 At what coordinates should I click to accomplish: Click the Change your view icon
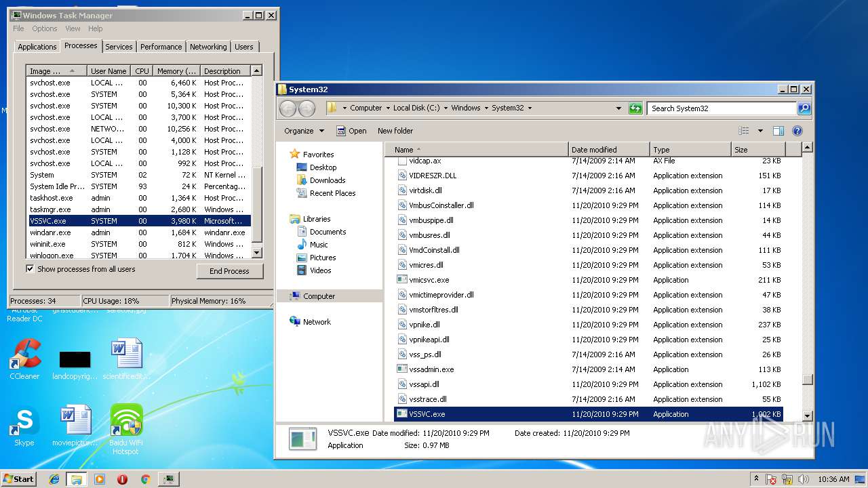click(x=744, y=131)
